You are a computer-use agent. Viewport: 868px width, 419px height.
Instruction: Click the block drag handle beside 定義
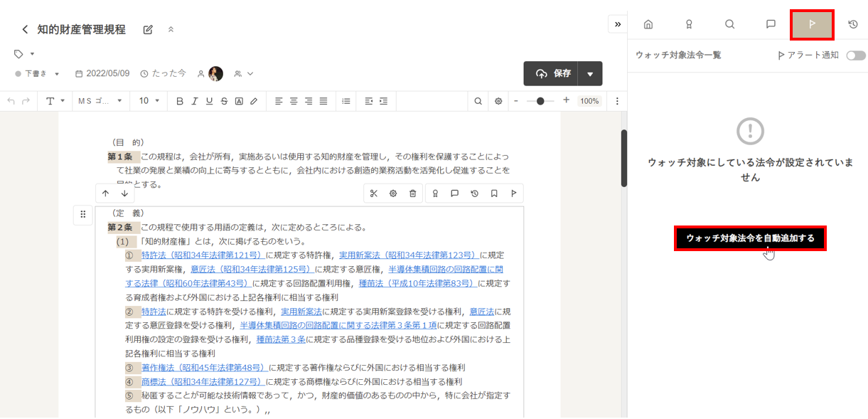83,214
